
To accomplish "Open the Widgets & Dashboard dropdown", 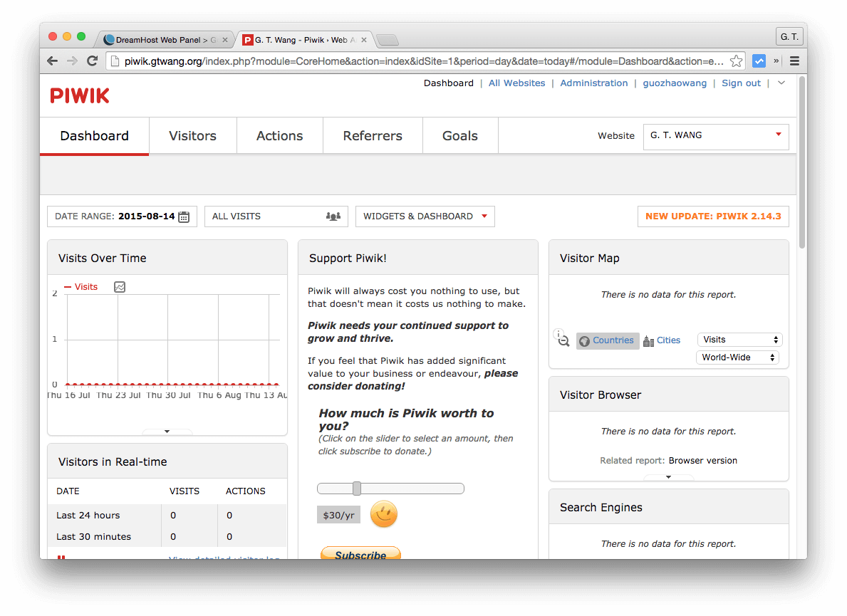I will (x=425, y=216).
